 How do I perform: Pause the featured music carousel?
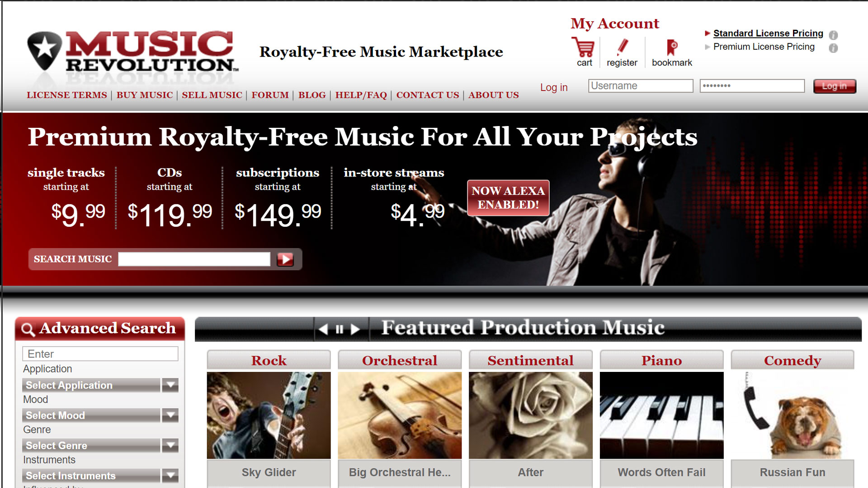tap(340, 329)
